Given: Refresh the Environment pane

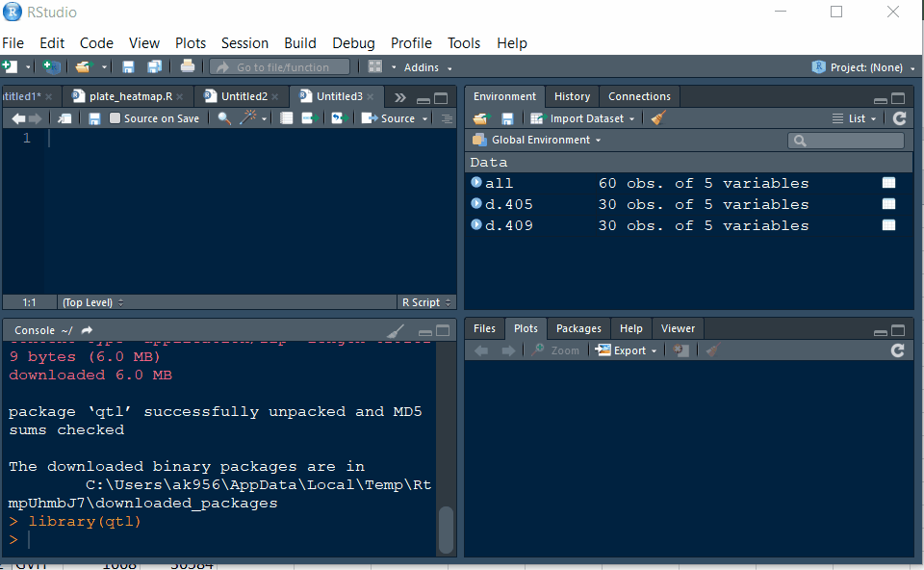Looking at the screenshot, I should 899,118.
